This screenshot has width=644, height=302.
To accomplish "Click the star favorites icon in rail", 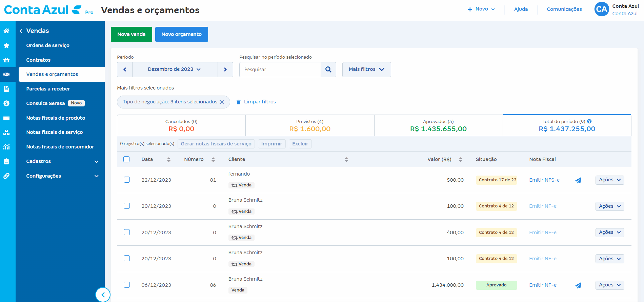I will (x=6, y=45).
